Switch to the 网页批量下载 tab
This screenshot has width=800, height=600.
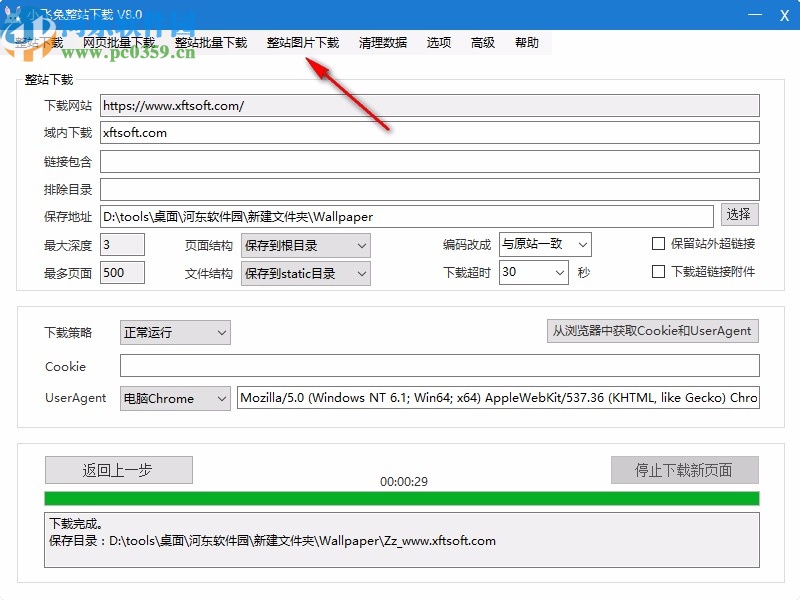tap(120, 42)
